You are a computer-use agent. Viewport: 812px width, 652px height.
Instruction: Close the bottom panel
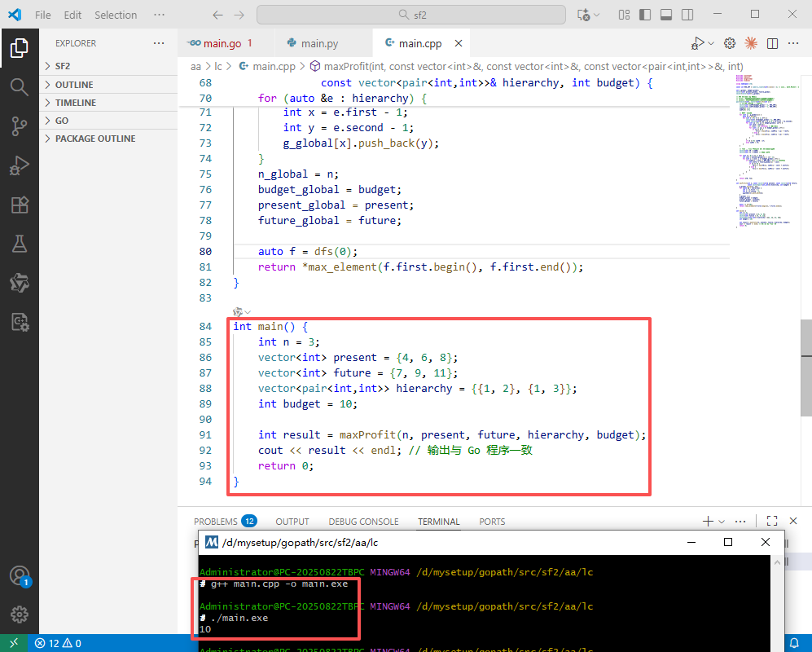click(793, 522)
